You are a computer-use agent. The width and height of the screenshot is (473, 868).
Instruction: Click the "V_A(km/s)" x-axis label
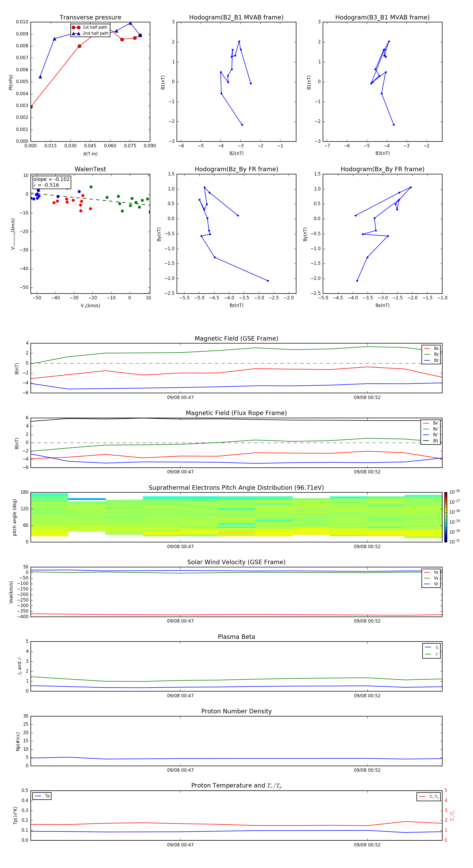90,306
